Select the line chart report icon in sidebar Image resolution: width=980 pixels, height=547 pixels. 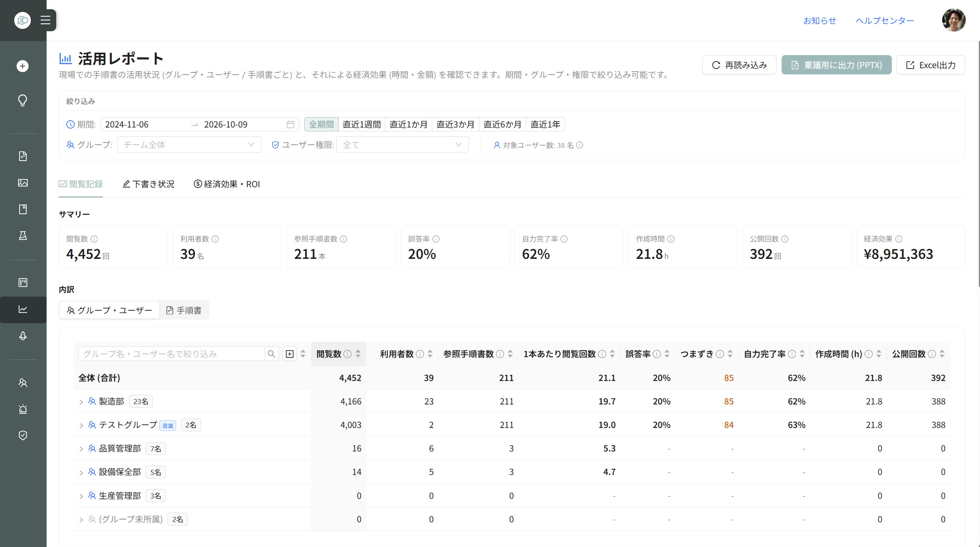tap(23, 309)
